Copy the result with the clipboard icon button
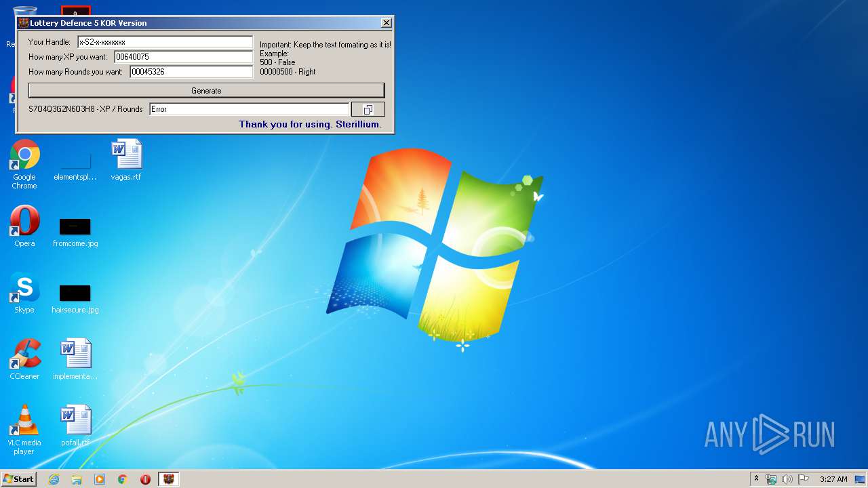This screenshot has height=488, width=868. [x=368, y=109]
